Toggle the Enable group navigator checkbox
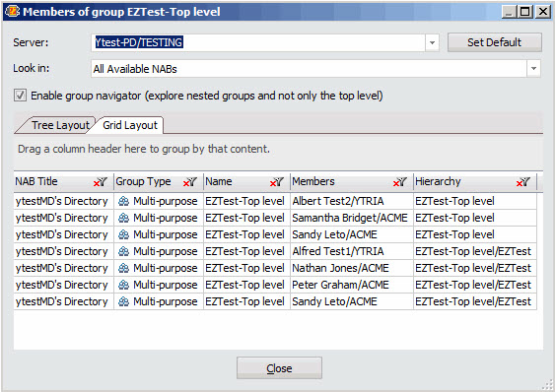 (x=20, y=96)
